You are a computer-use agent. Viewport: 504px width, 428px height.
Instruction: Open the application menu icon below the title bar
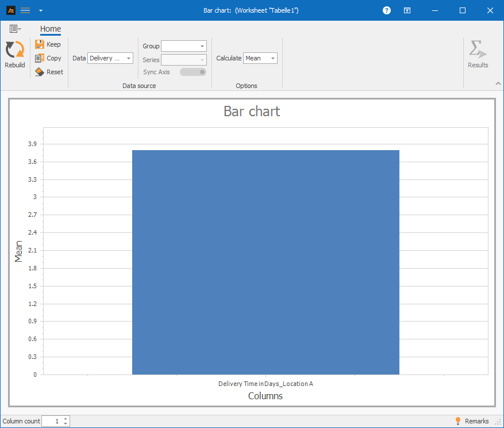(15, 29)
